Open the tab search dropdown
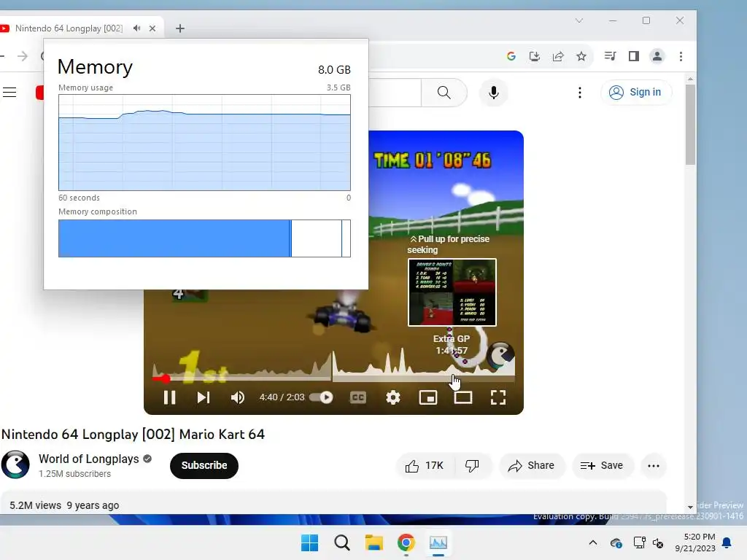The image size is (747, 560). click(x=578, y=20)
